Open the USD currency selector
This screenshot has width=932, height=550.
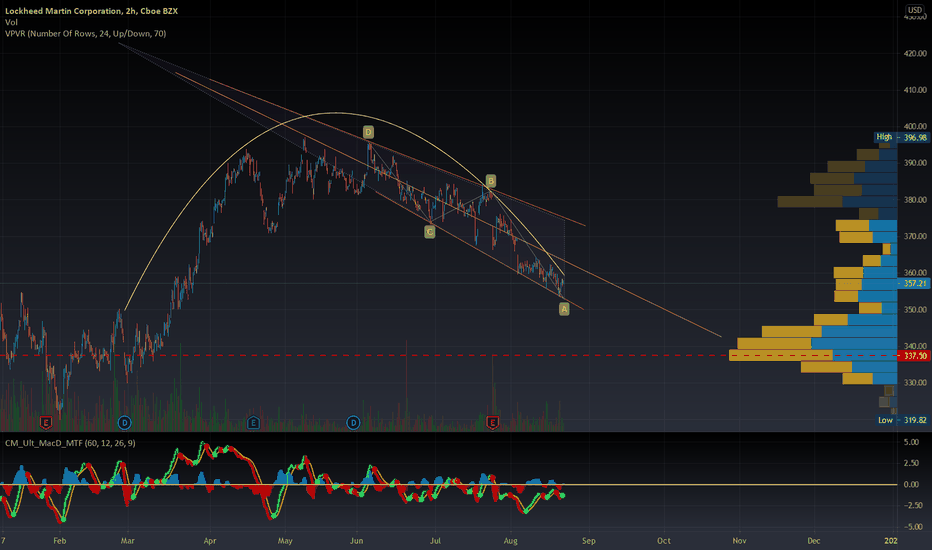(915, 10)
